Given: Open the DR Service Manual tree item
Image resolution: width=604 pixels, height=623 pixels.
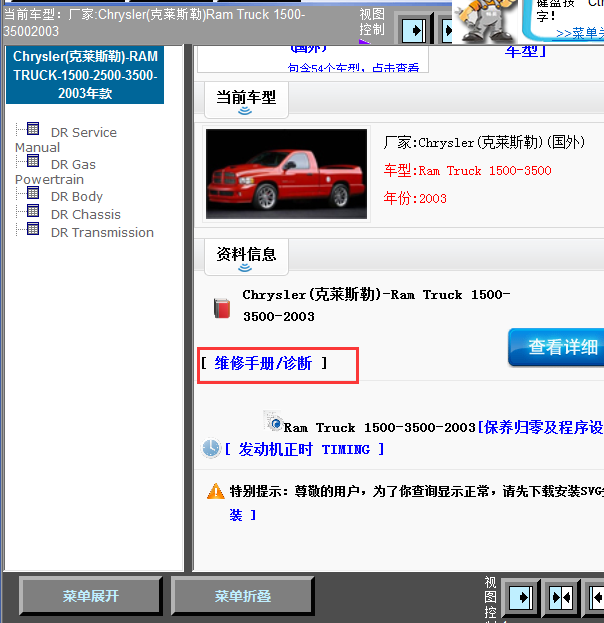Looking at the screenshot, I should (66, 139).
